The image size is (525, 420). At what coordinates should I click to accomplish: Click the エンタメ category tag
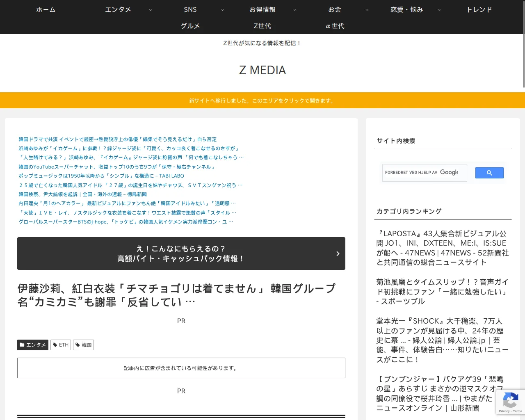[x=33, y=345]
